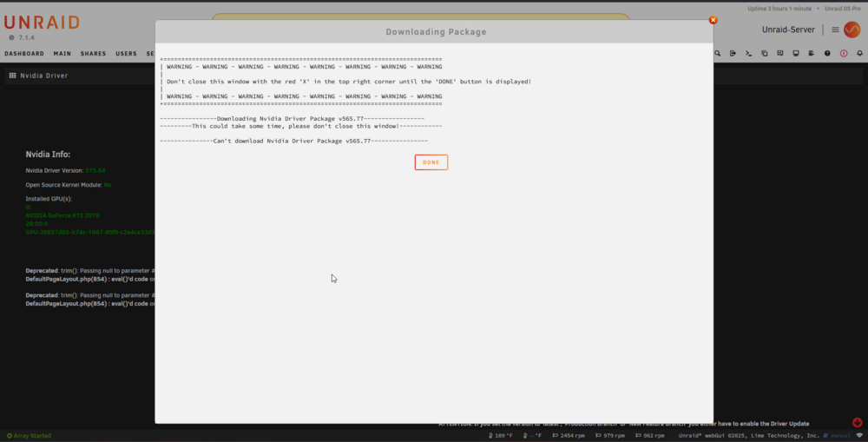Click the logout icon in the toolbar
The height and width of the screenshot is (442, 868).
(x=733, y=53)
